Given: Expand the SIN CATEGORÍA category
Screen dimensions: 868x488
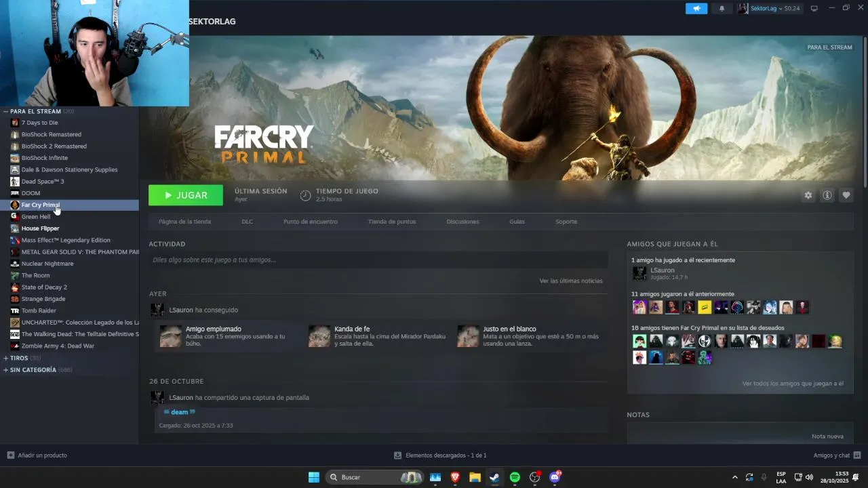Looking at the screenshot, I should point(6,370).
